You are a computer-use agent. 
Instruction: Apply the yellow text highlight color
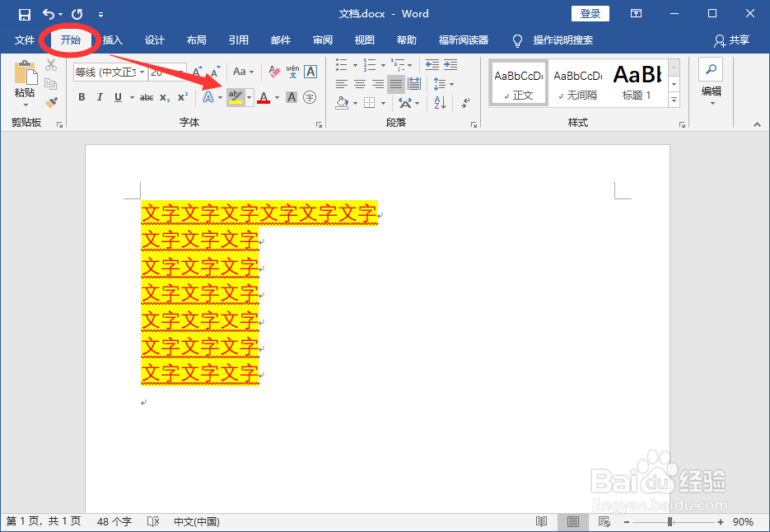234,97
